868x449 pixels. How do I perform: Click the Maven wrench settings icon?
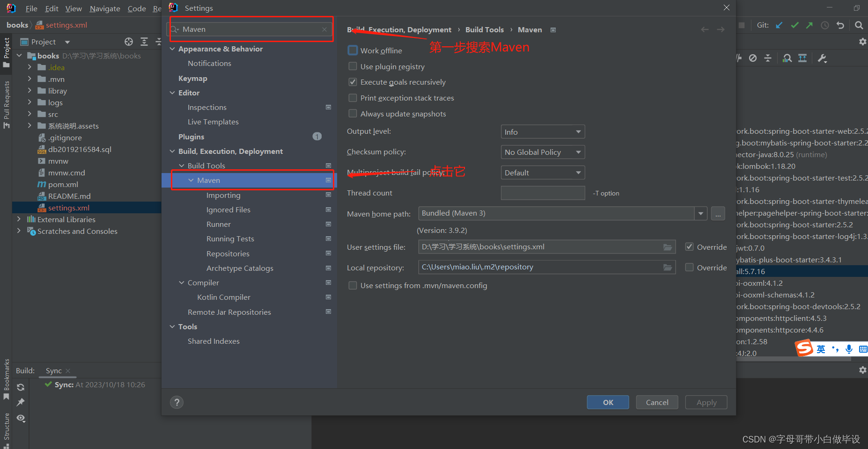tap(822, 58)
